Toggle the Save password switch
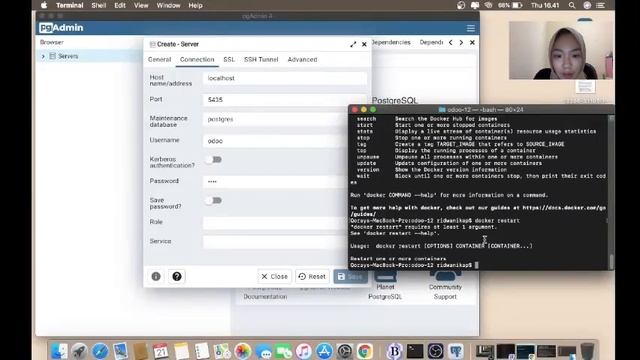The height and width of the screenshot is (360, 640). pyautogui.click(x=213, y=200)
